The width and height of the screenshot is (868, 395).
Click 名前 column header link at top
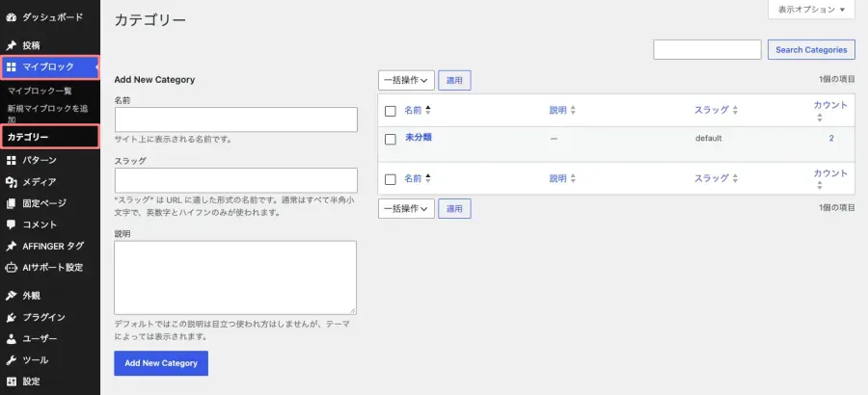(413, 110)
